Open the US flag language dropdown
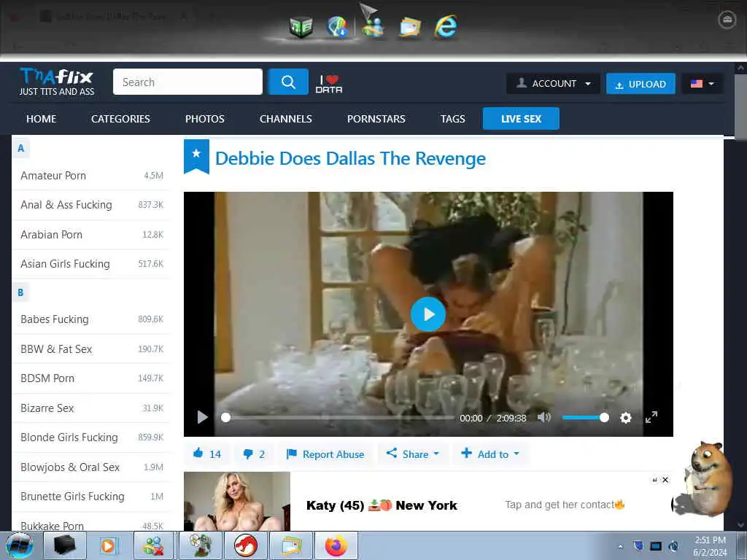This screenshot has width=747, height=560. pyautogui.click(x=703, y=83)
